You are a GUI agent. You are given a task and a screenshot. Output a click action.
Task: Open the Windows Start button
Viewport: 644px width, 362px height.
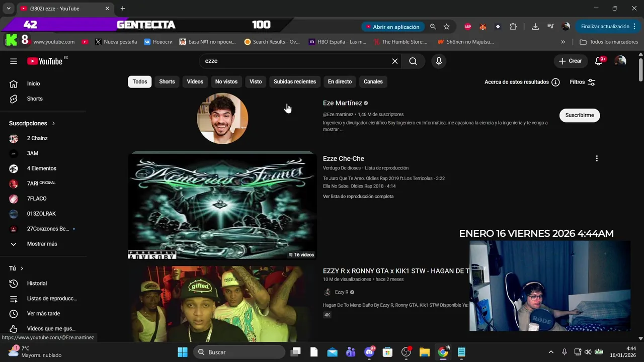click(x=183, y=352)
